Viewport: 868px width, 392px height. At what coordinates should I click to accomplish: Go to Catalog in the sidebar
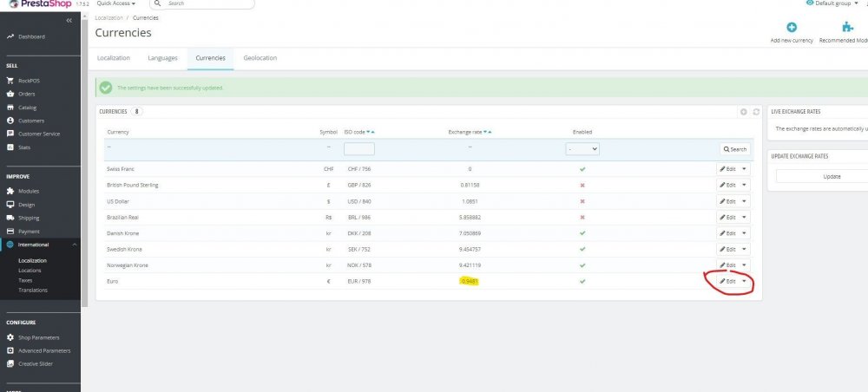(27, 108)
